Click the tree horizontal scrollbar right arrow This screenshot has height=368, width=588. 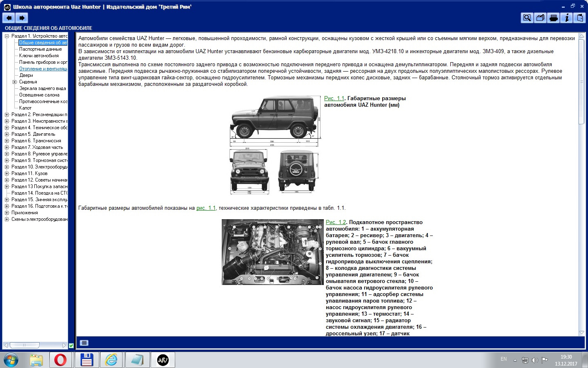point(64,345)
